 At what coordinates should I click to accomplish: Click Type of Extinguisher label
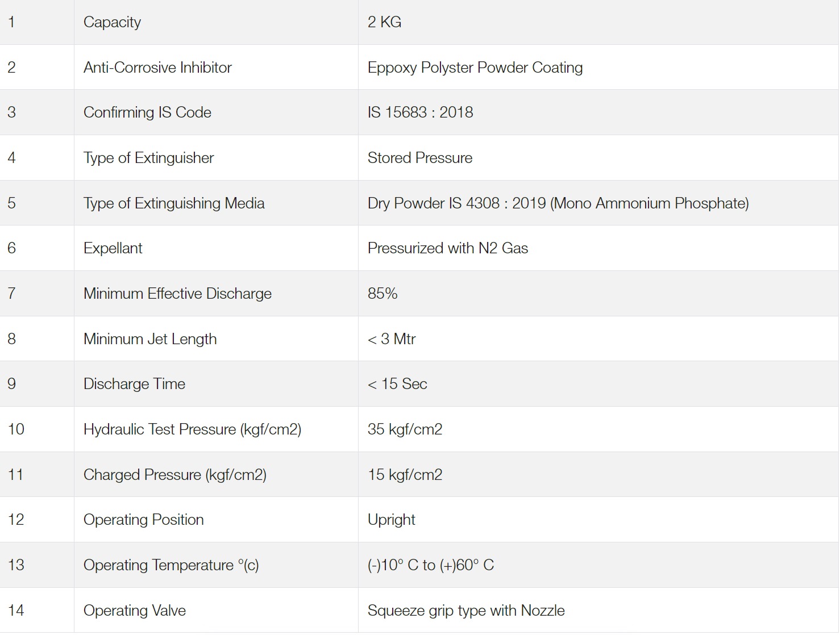[149, 158]
